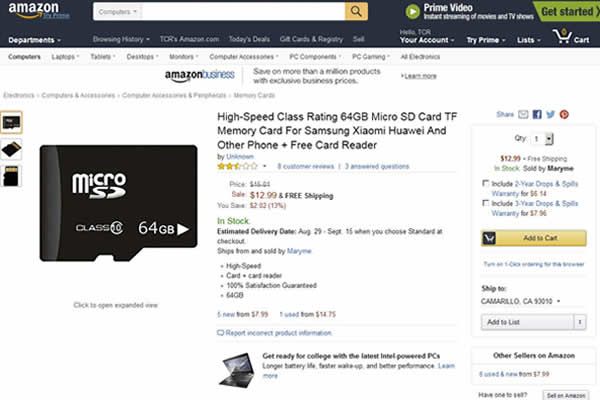
Task: Select the second product thumbnail image
Action: pyautogui.click(x=11, y=149)
